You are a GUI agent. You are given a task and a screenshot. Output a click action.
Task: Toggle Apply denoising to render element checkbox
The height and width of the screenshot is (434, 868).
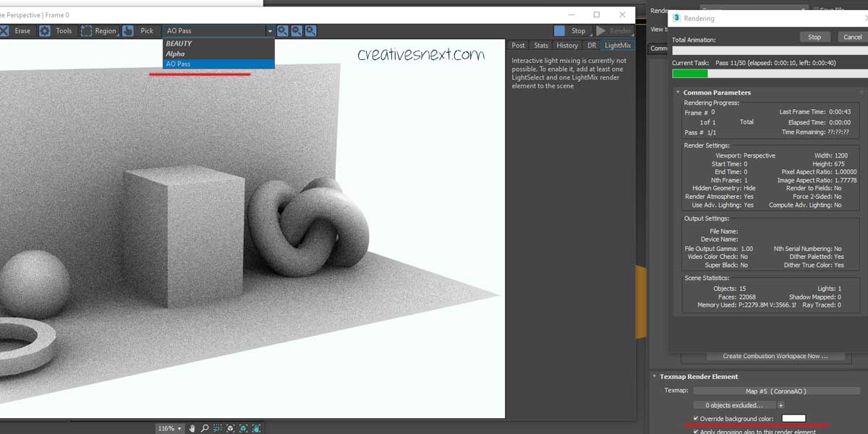(696, 432)
